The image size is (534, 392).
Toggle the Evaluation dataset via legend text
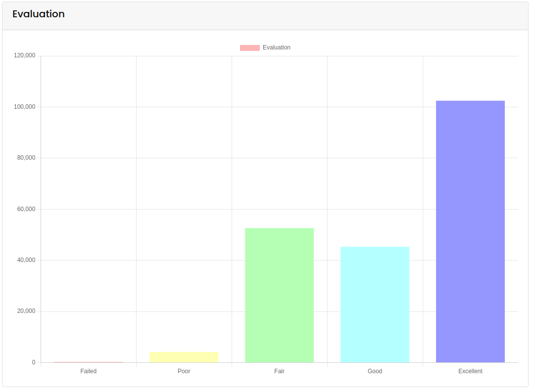[x=276, y=48]
